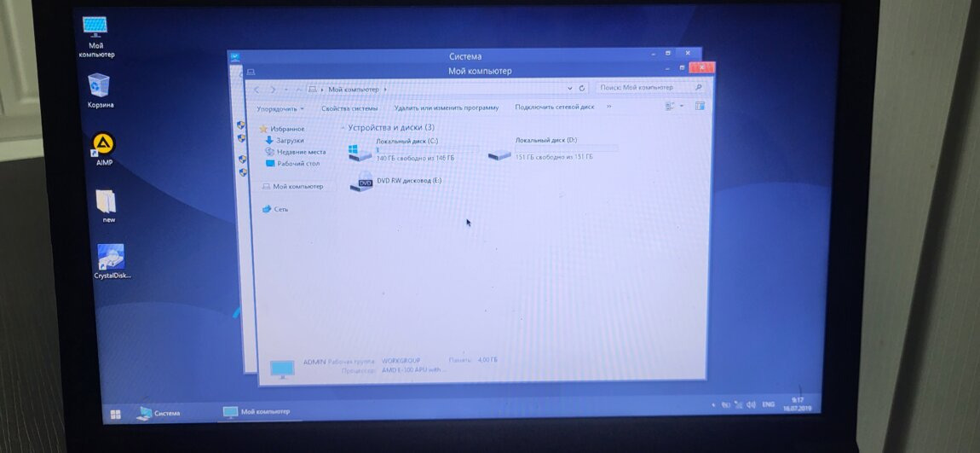Open the Корзина recycle bin icon
The height and width of the screenshot is (453, 980).
click(99, 86)
